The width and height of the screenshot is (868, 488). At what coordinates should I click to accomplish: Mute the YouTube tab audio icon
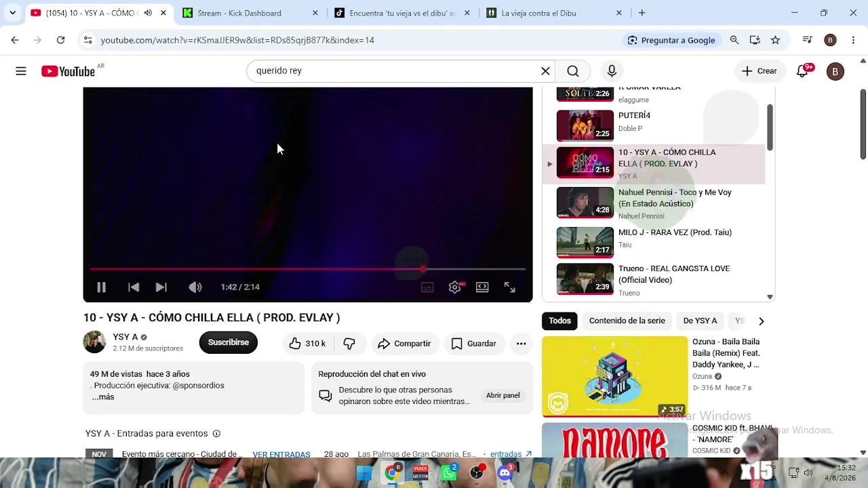coord(148,13)
